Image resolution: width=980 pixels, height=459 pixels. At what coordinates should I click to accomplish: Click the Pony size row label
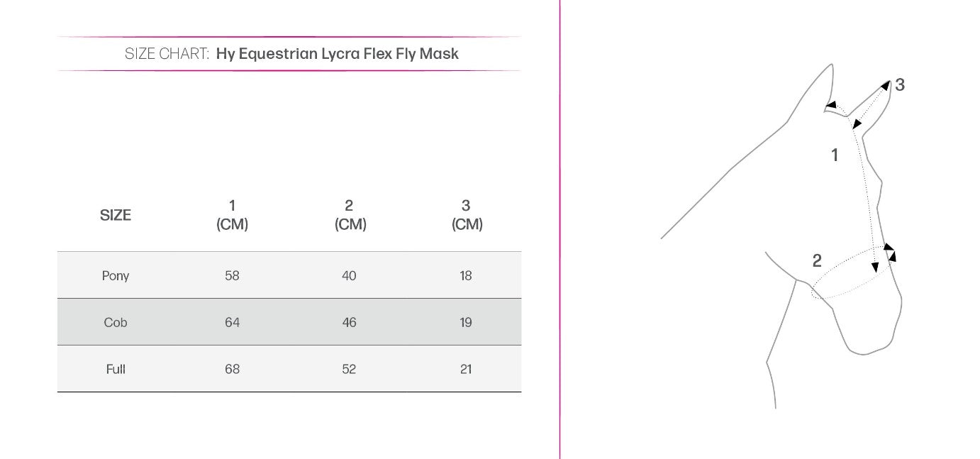(116, 275)
